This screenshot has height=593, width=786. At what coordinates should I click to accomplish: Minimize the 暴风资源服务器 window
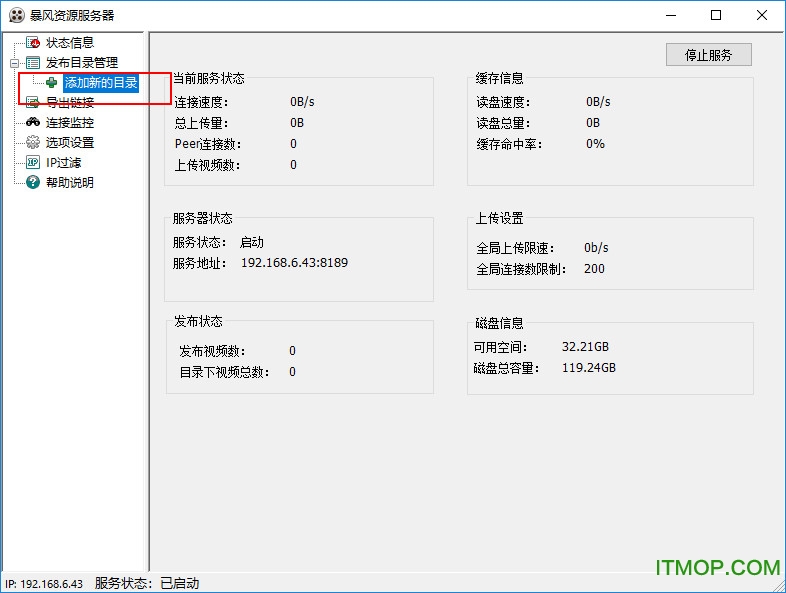point(671,16)
